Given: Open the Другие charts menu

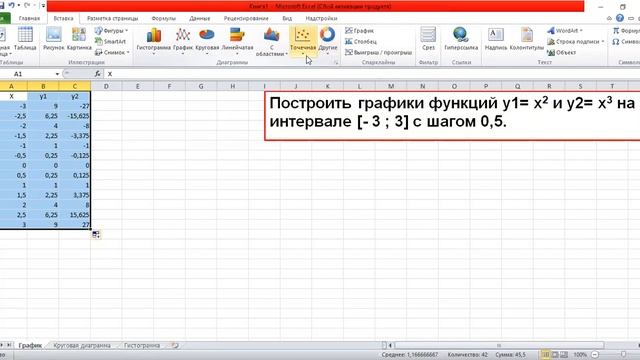Looking at the screenshot, I should point(327,41).
